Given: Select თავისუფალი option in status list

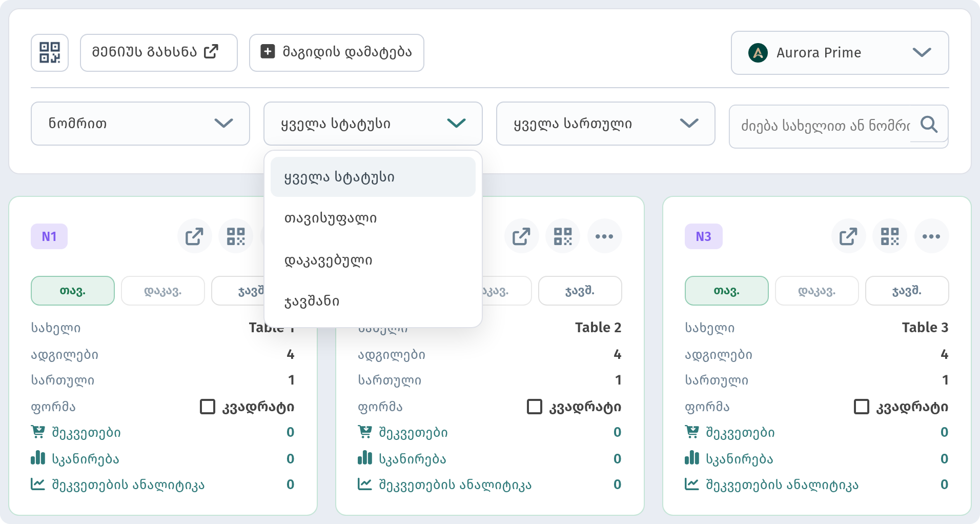Looking at the screenshot, I should click(373, 218).
